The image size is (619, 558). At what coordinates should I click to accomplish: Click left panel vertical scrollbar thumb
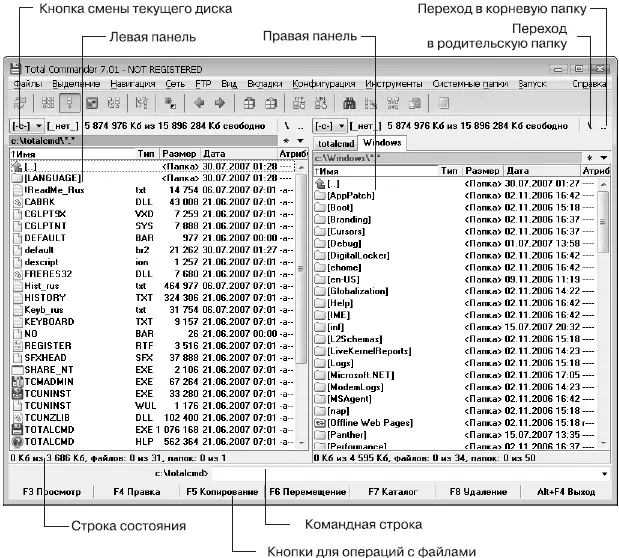click(x=301, y=269)
